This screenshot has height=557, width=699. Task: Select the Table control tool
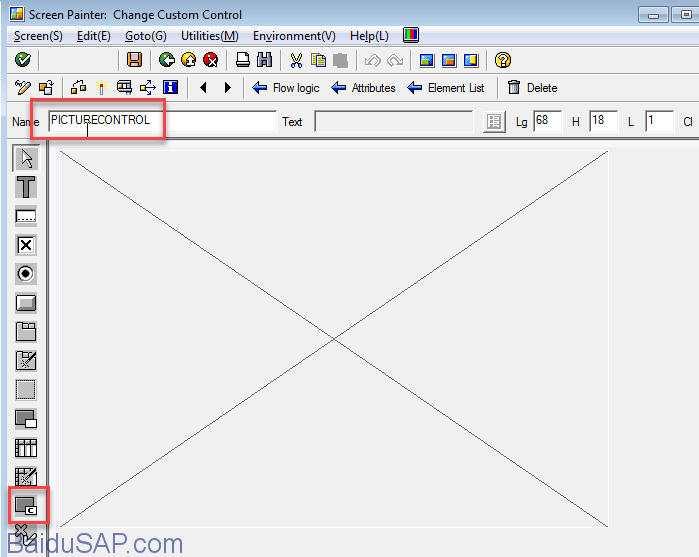26,448
